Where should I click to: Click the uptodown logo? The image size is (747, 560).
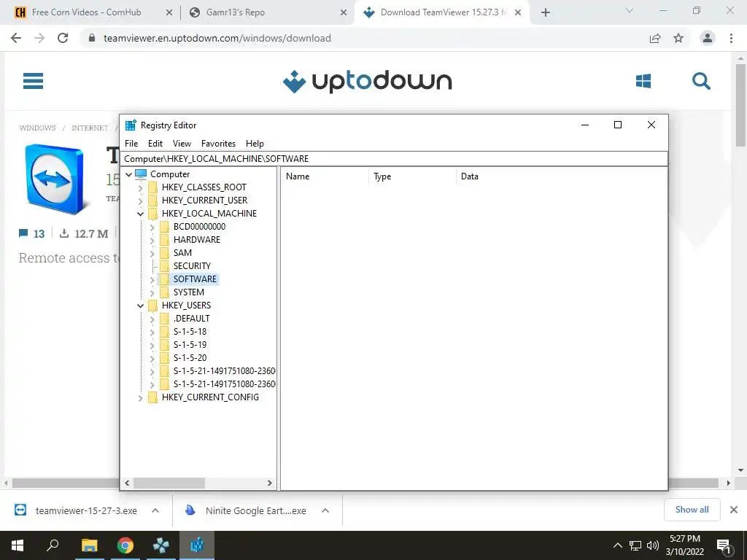367,82
